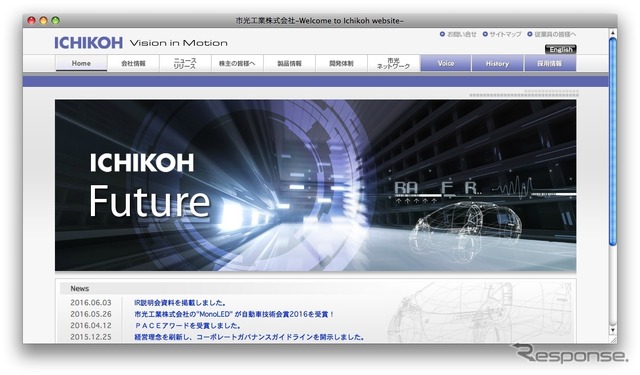Open the History tab
The width and height of the screenshot is (640, 375).
[x=498, y=63]
